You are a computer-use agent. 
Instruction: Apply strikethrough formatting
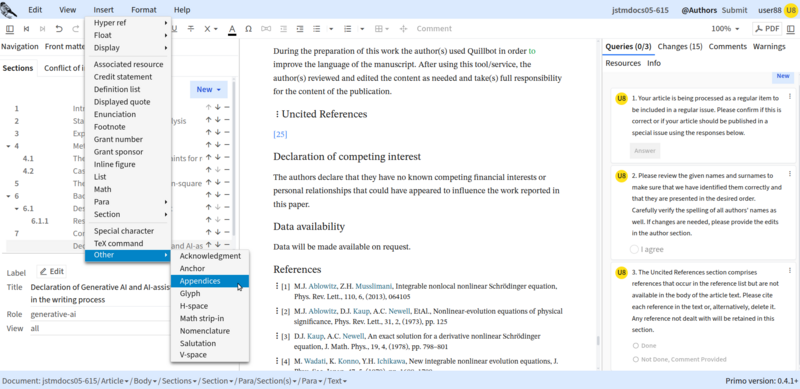coord(191,29)
